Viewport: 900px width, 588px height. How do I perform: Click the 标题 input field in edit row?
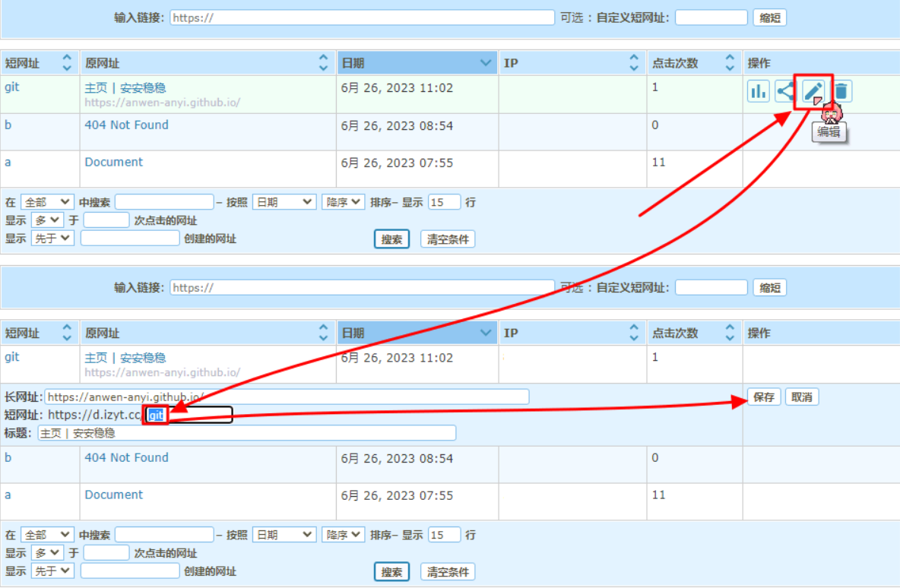click(247, 433)
